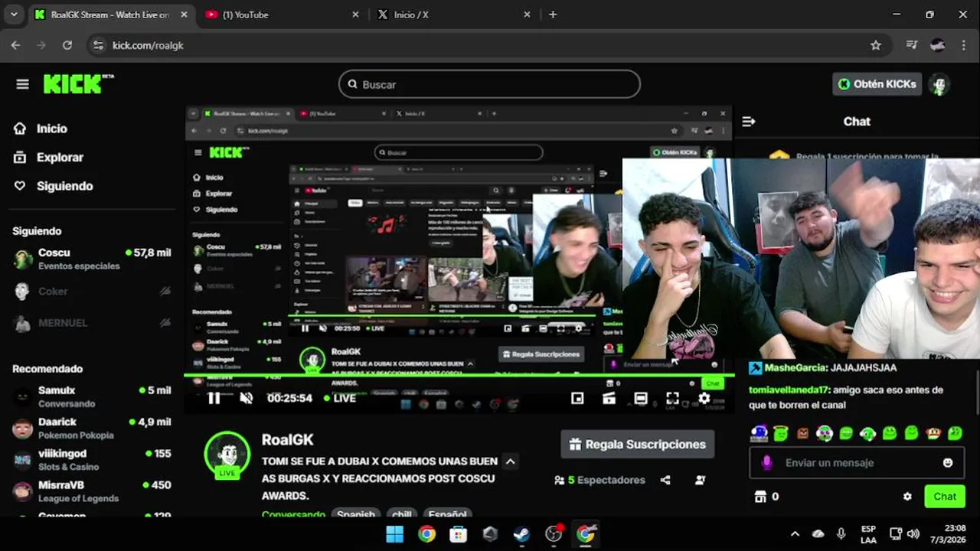Image resolution: width=980 pixels, height=551 pixels.
Task: Open player settings gear
Action: [704, 398]
